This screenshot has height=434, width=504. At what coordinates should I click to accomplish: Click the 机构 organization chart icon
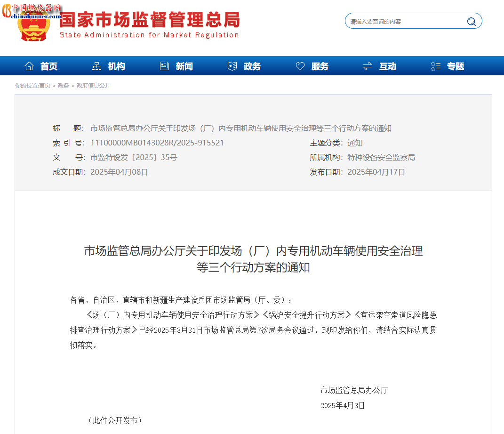tap(97, 66)
